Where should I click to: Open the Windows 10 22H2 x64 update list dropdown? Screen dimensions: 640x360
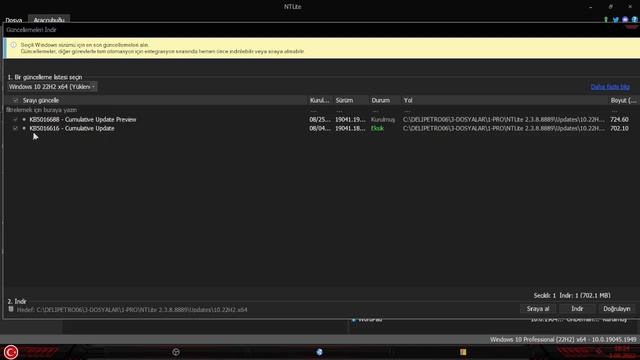52,87
